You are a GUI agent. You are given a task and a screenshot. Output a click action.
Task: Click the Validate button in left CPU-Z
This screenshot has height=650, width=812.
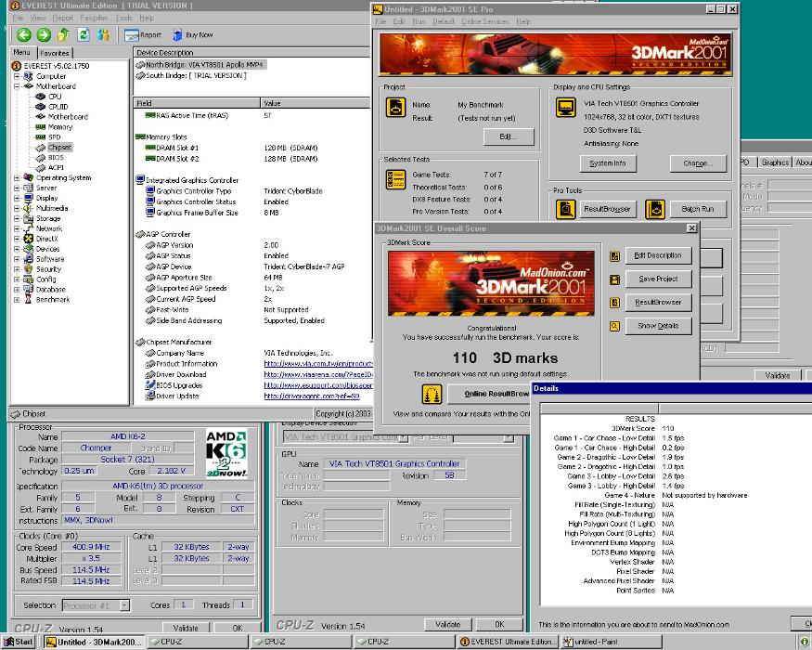click(186, 628)
